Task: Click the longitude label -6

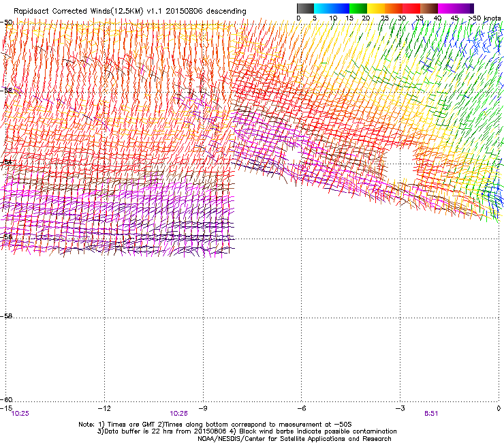Action: [x=301, y=408]
